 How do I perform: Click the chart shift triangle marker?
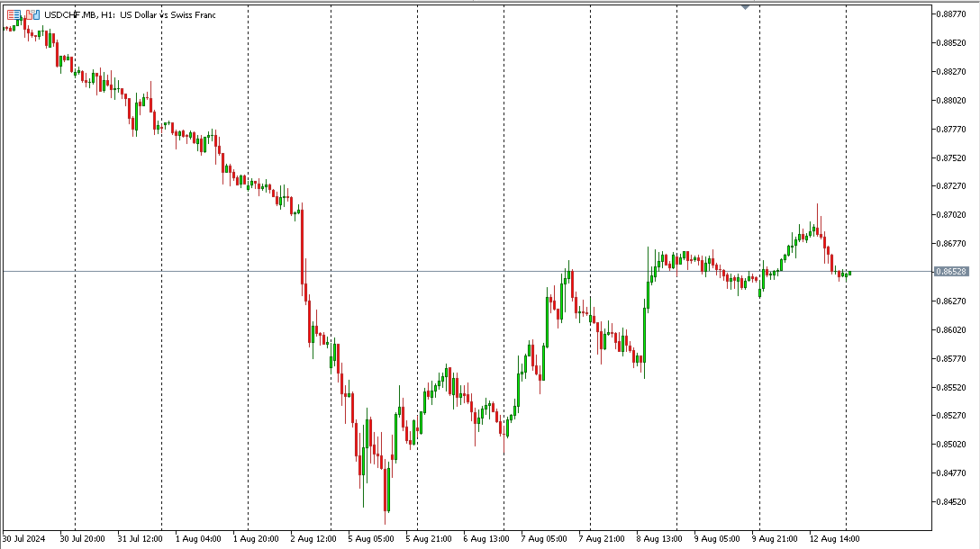click(x=745, y=7)
